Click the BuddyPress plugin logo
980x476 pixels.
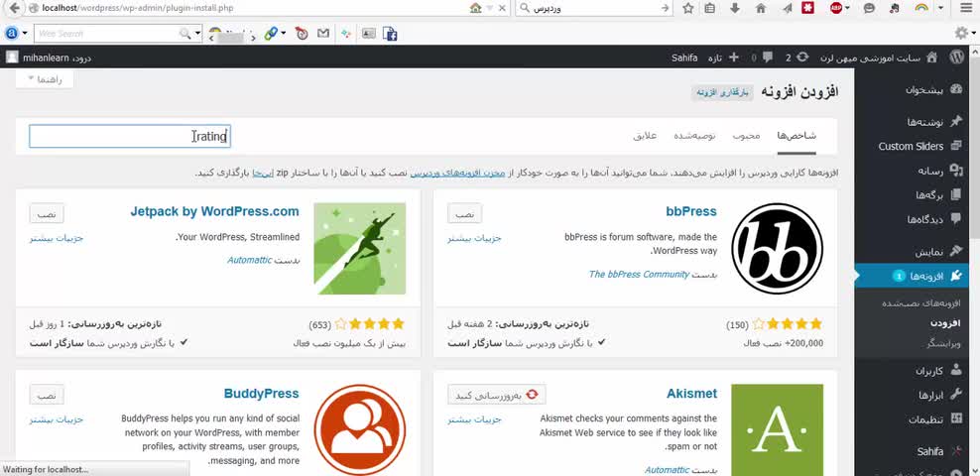tap(359, 429)
